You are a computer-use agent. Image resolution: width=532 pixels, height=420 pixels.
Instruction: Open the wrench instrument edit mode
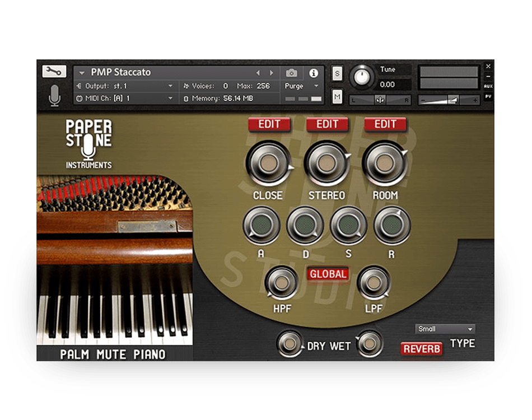point(54,71)
